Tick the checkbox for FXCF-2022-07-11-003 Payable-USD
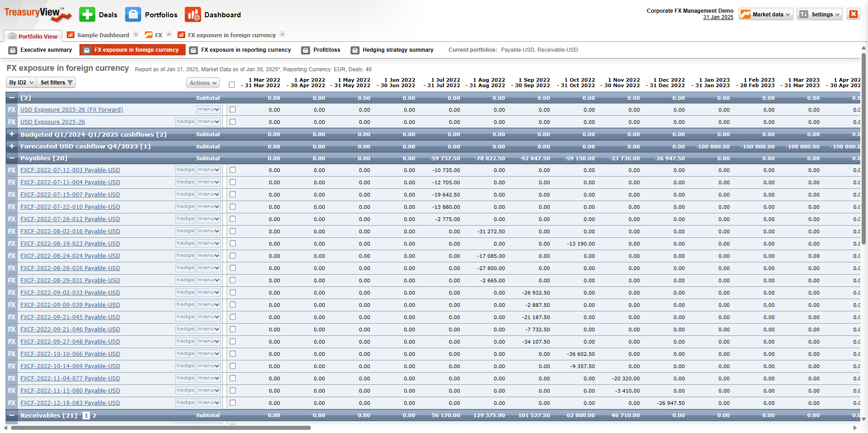Viewport: 868px width, 433px height. click(x=232, y=170)
